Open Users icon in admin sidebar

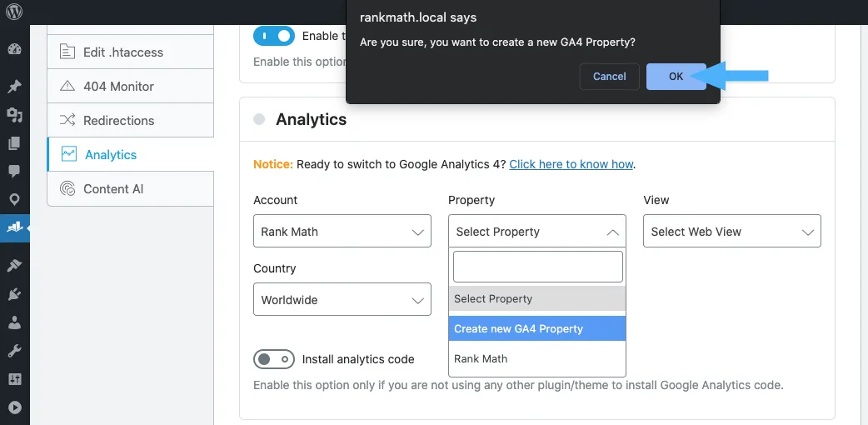click(14, 322)
